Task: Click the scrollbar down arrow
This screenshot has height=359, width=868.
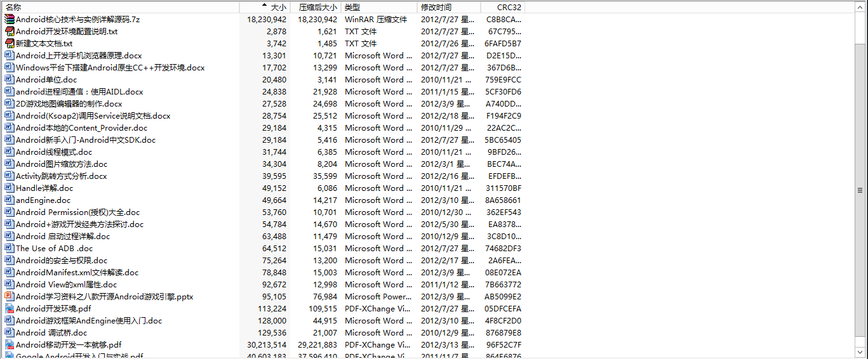Action: coord(860,353)
